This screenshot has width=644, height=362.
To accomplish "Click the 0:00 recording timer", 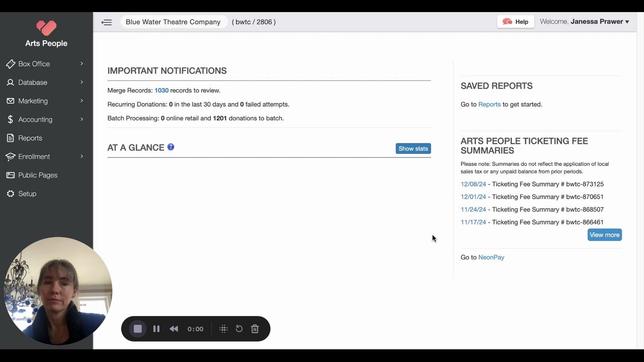I will click(x=195, y=329).
